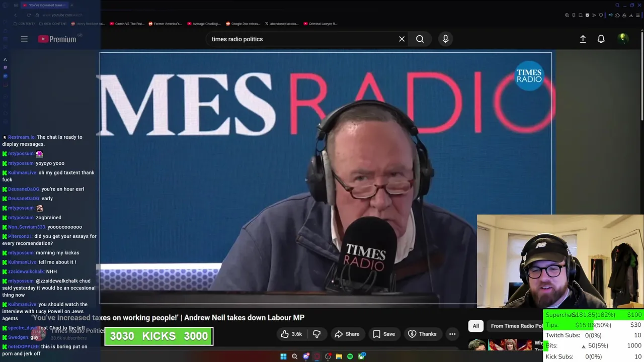Click Piterson21's chat message about essays

[49, 240]
